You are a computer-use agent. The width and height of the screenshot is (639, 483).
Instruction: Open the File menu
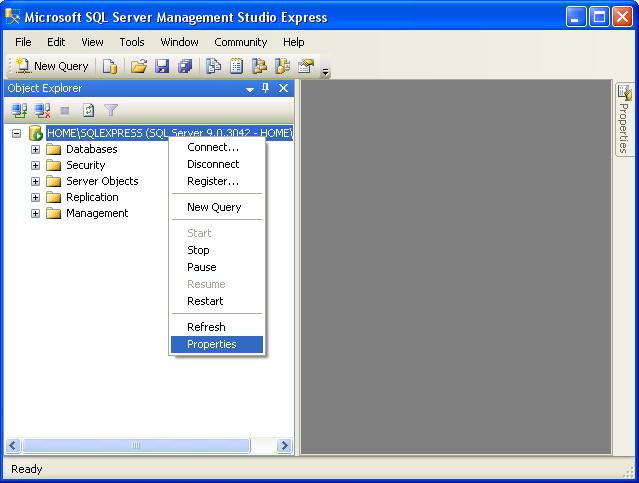[23, 42]
